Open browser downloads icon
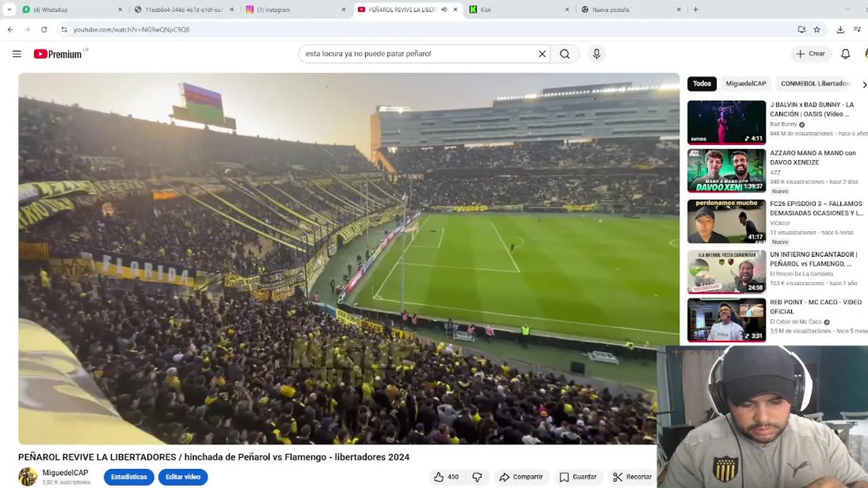The width and height of the screenshot is (868, 488). 840,30
